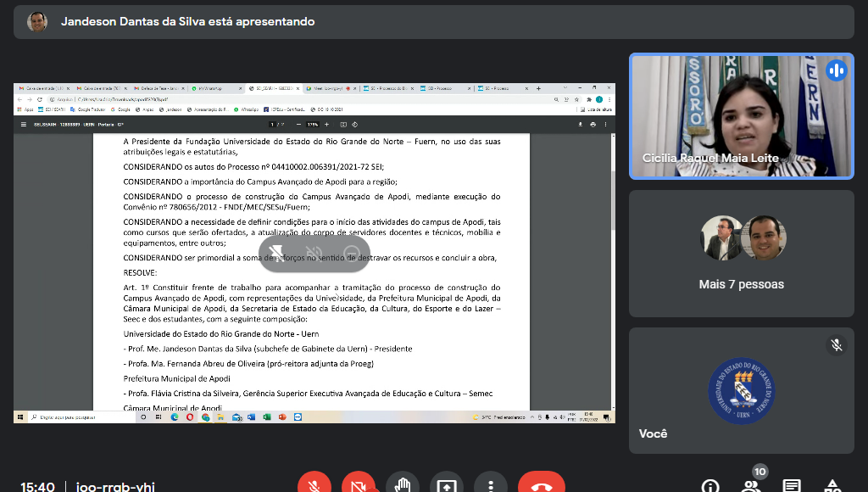868x492 pixels.
Task: Click the muted speaker icon on presentation overlay
Action: click(x=314, y=254)
